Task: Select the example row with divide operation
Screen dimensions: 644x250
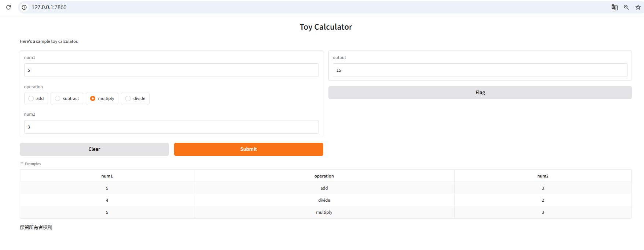Action: tap(326, 200)
